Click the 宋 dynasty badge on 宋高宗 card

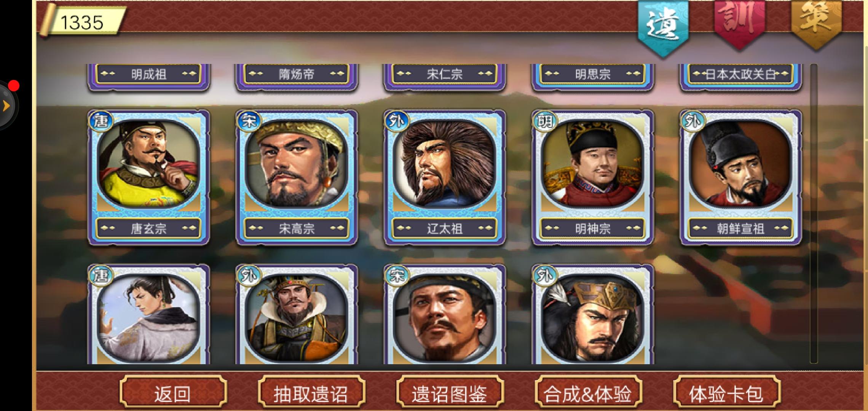(249, 122)
